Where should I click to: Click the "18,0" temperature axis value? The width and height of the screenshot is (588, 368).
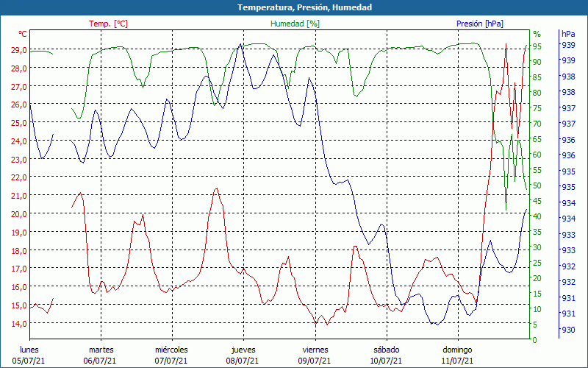pyautogui.click(x=20, y=250)
